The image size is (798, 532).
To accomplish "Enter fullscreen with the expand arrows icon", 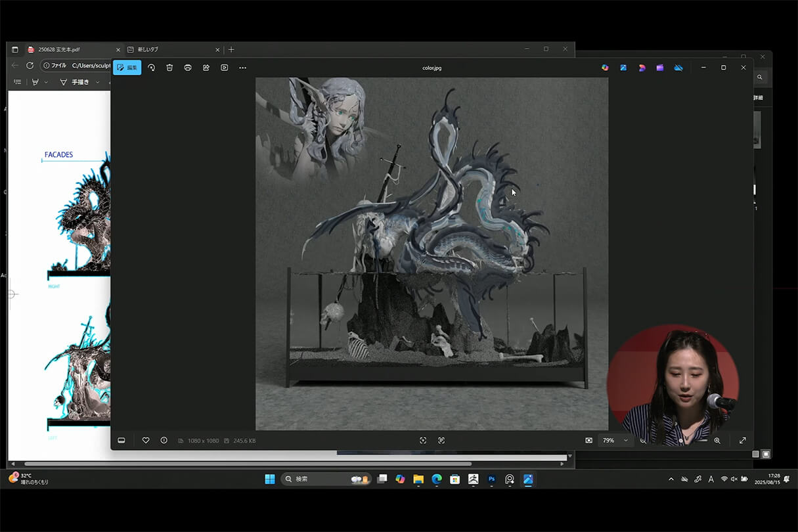I will [x=743, y=440].
